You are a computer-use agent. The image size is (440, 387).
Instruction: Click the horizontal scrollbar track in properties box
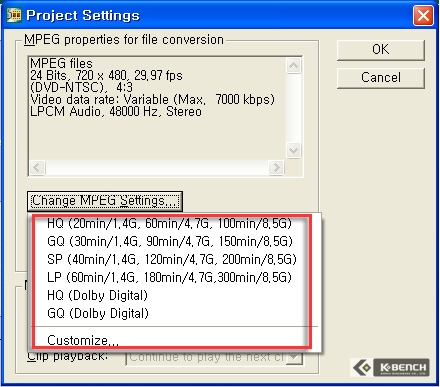tap(157, 167)
